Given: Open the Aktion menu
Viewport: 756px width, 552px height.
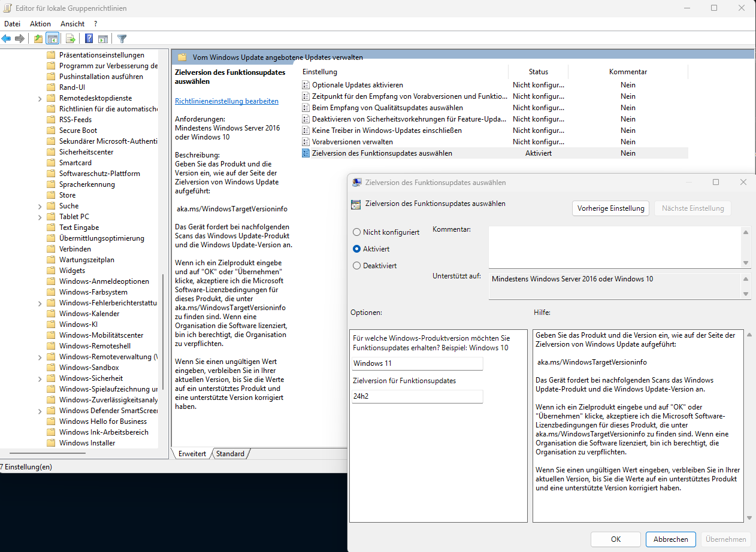Looking at the screenshot, I should click(41, 24).
